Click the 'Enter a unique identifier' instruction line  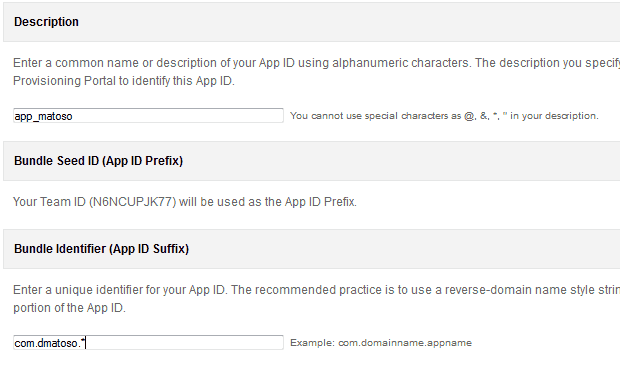[316, 290]
